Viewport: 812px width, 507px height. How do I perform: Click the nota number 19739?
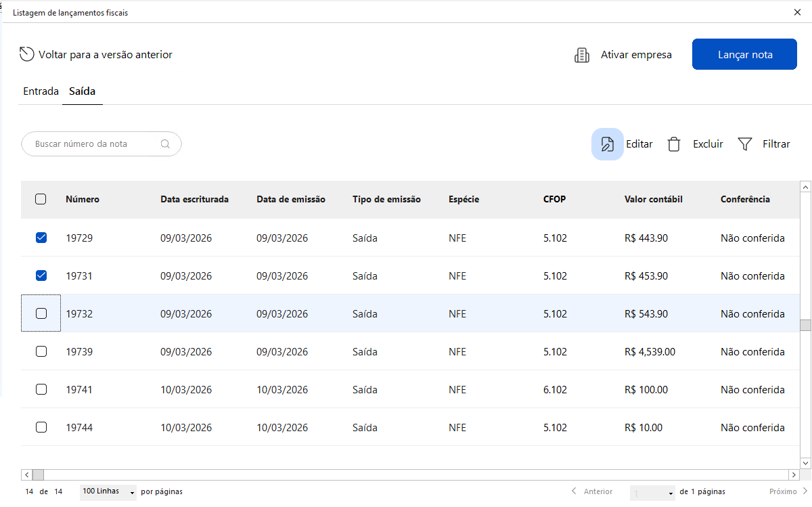pyautogui.click(x=79, y=351)
